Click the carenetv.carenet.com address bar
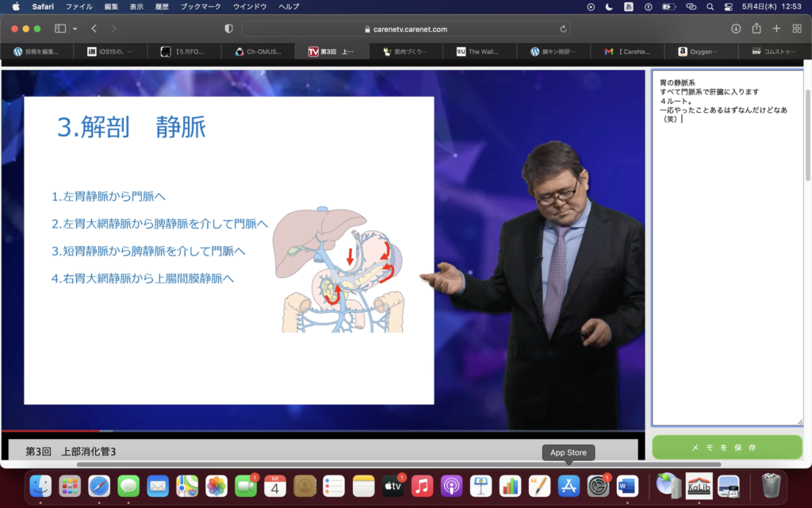The width and height of the screenshot is (812, 508). (x=405, y=29)
